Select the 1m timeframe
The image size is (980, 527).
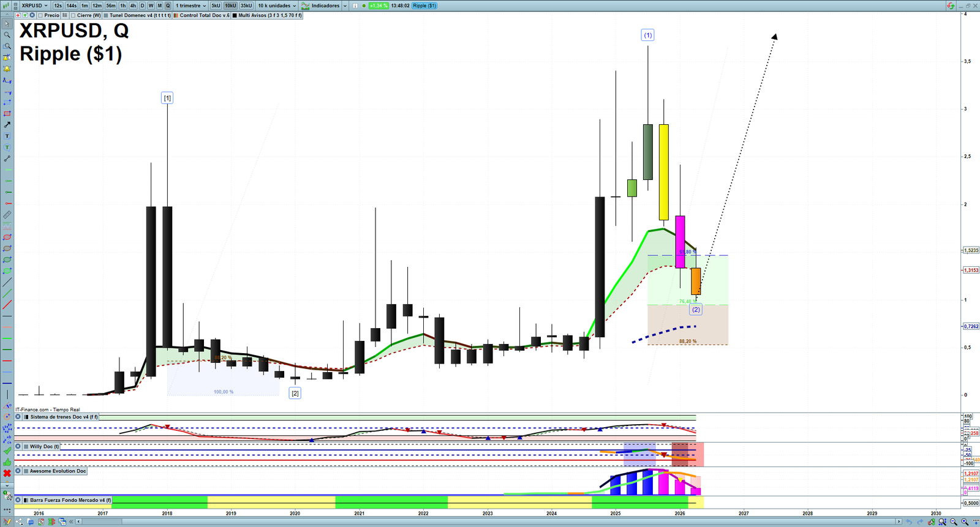85,6
